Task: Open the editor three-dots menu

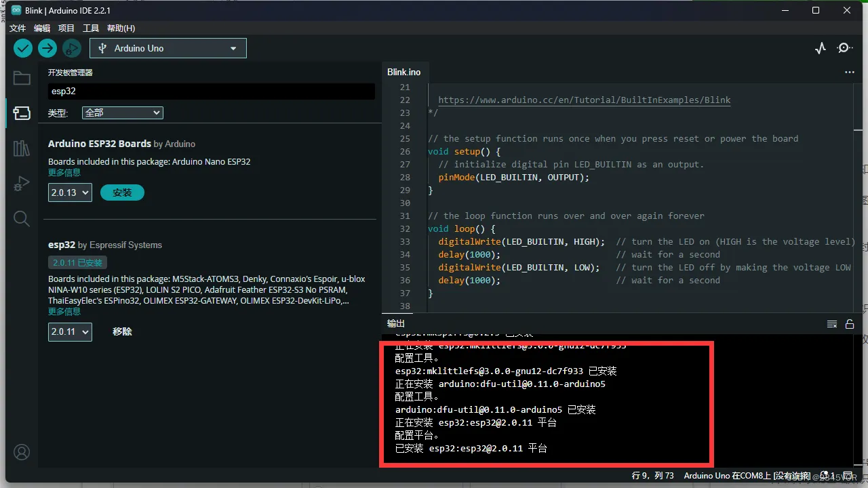Action: [850, 72]
